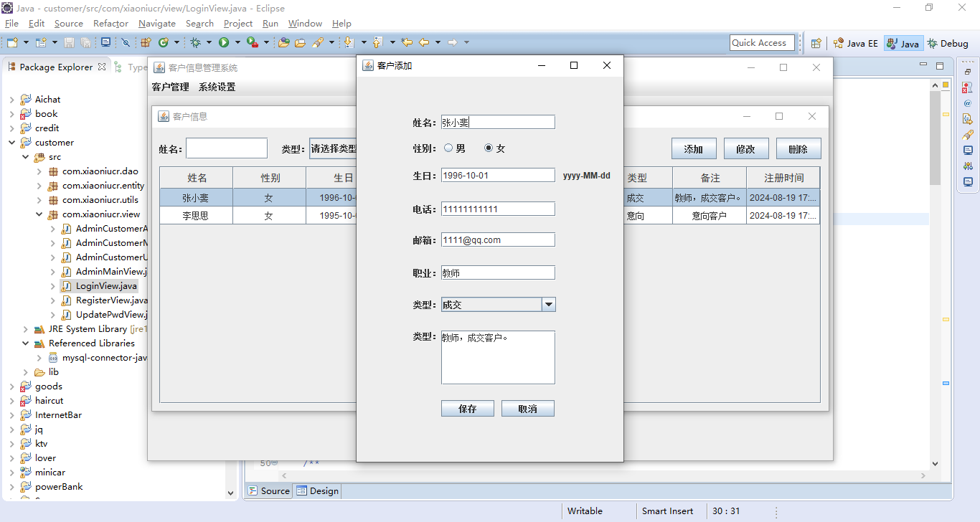
Task: Expand the Aichat project node
Action: click(x=12, y=100)
